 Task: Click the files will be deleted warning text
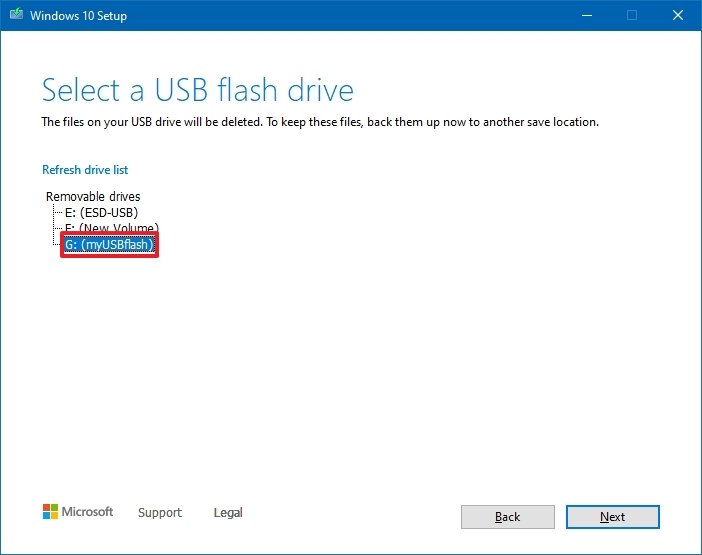click(320, 122)
